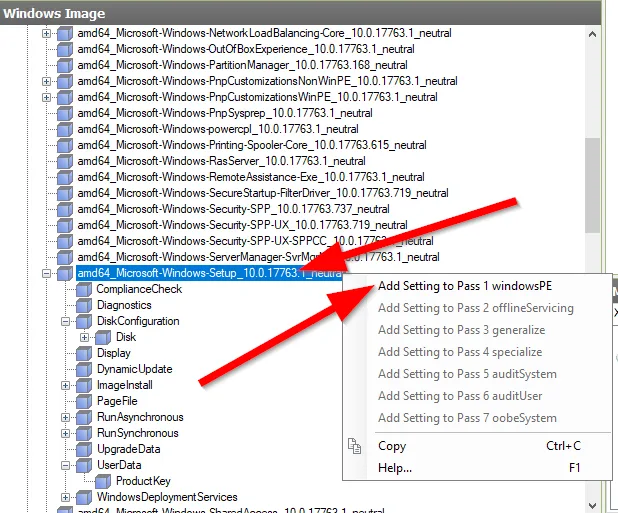Click the RunAsynchronous setting cube icon

point(84,418)
